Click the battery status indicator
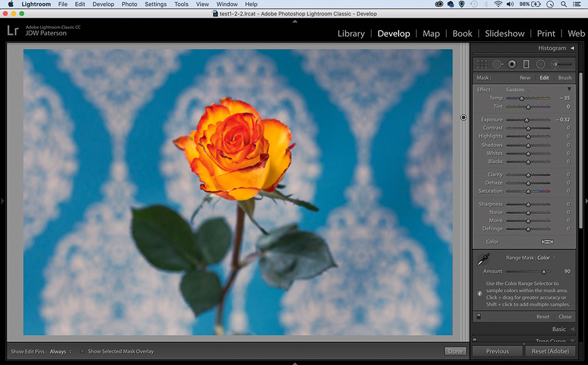This screenshot has width=588, height=365. (530, 4)
